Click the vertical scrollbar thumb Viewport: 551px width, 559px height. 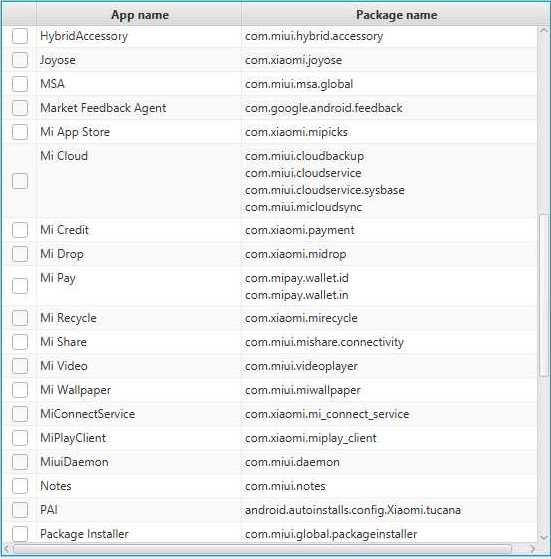[x=544, y=295]
